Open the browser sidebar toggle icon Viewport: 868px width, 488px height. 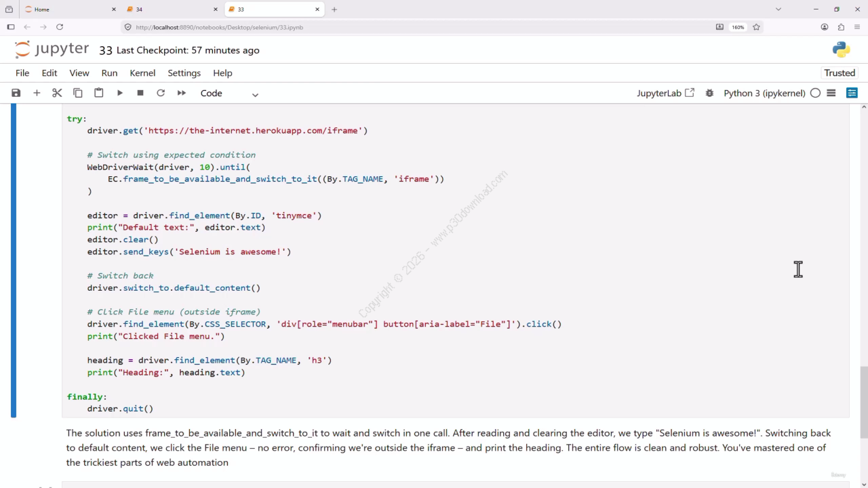pos(11,27)
